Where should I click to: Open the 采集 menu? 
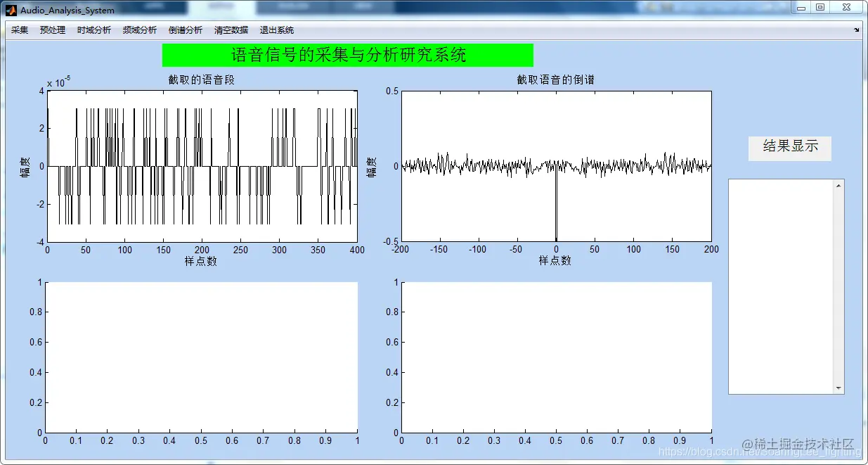20,30
